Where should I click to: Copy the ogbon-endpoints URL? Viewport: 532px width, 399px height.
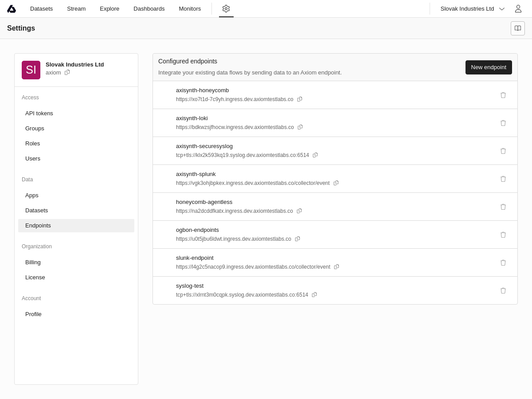[x=297, y=239]
